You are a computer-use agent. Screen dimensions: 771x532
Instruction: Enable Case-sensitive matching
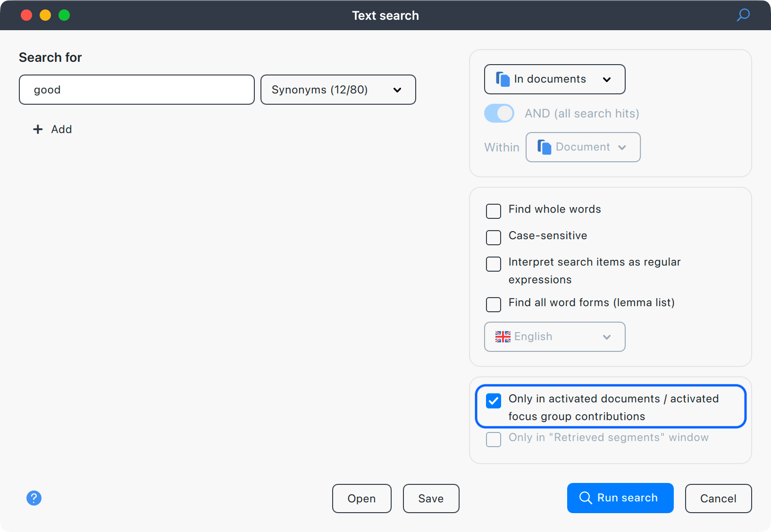click(x=493, y=238)
